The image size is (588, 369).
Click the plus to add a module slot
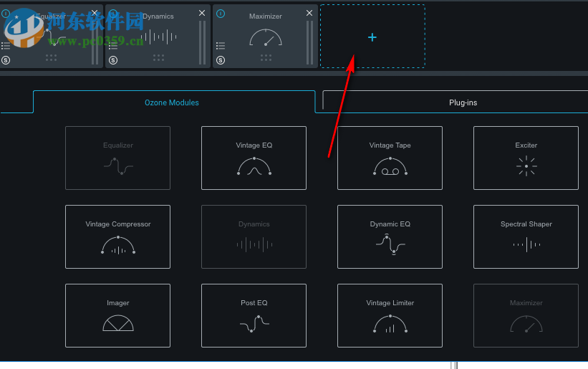[372, 37]
